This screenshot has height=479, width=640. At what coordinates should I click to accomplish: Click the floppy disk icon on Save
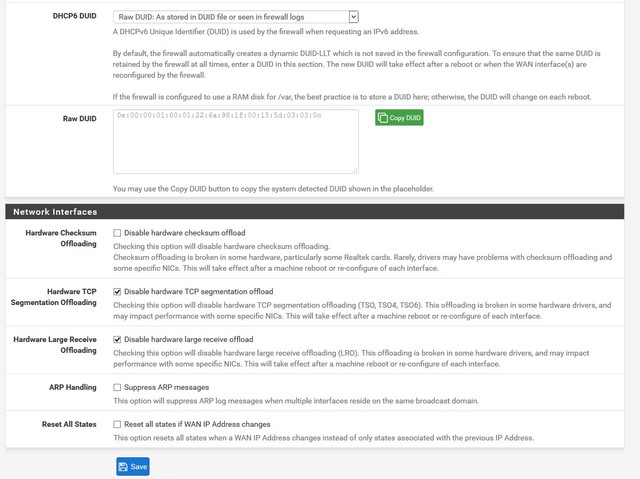coord(123,466)
